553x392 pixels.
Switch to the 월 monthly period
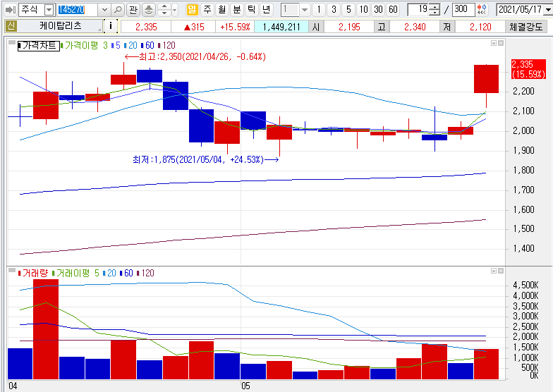(221, 10)
